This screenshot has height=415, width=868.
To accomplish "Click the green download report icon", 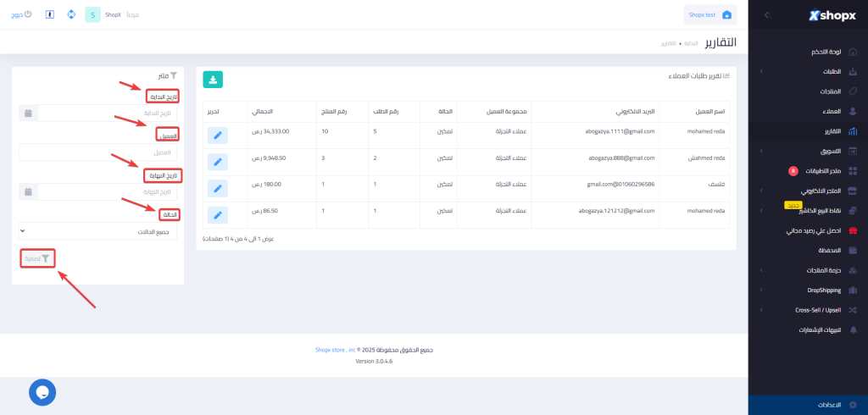I will pyautogui.click(x=213, y=80).
